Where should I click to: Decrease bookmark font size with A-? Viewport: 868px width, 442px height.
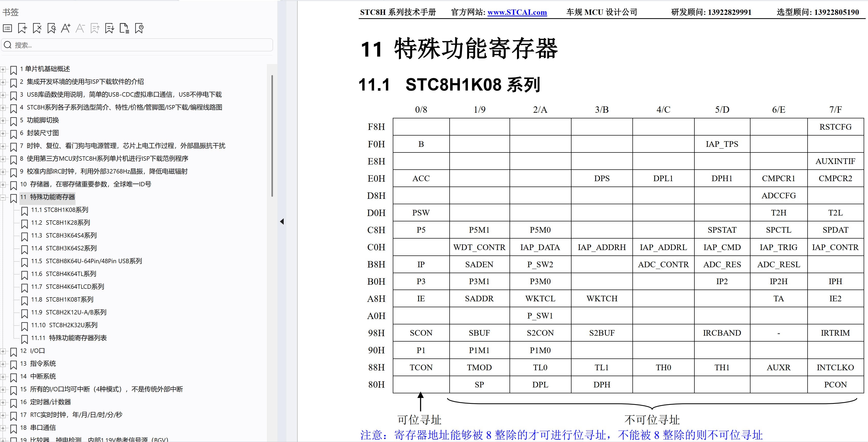(80, 28)
